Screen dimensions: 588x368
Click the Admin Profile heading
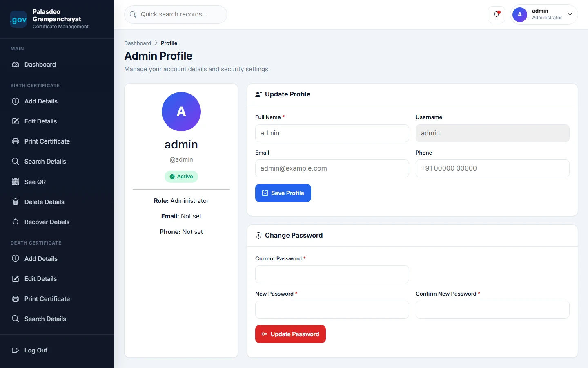pyautogui.click(x=158, y=56)
